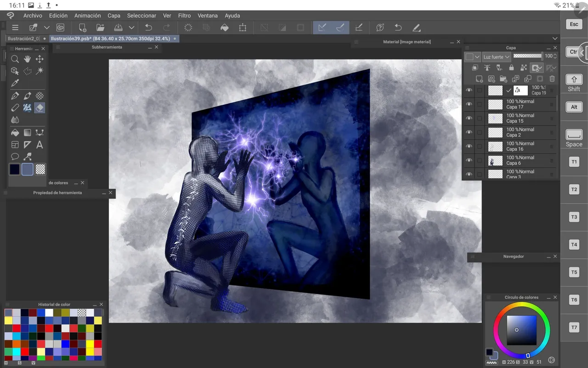Image resolution: width=588 pixels, height=368 pixels.
Task: Select the Text tool
Action: [40, 144]
